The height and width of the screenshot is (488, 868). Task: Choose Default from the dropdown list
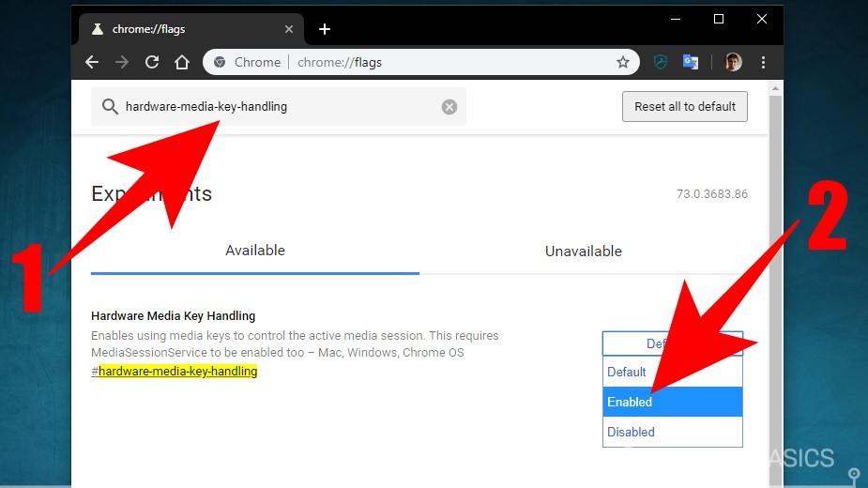(673, 372)
